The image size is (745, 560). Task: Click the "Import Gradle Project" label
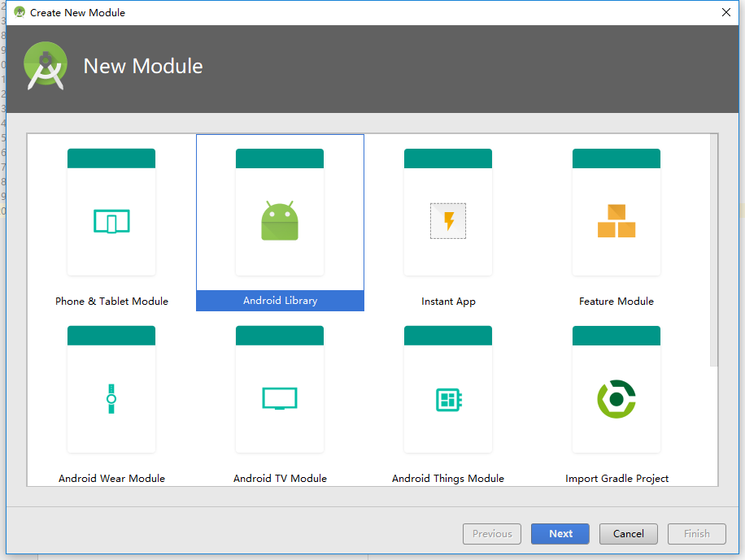tap(616, 479)
